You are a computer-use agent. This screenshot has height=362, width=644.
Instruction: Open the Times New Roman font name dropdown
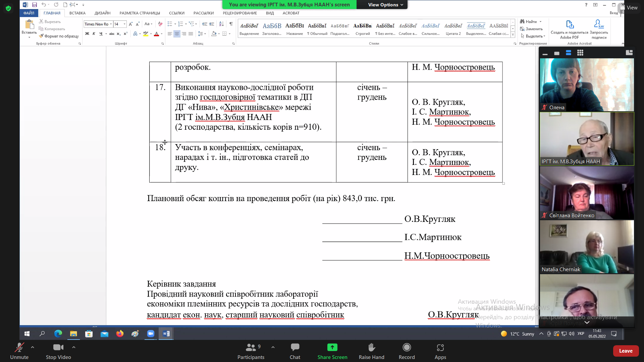coord(111,24)
